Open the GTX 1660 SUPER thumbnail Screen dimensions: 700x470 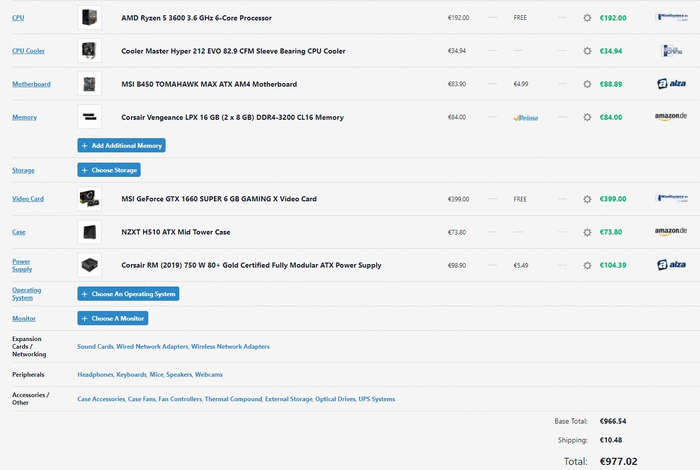pos(89,199)
